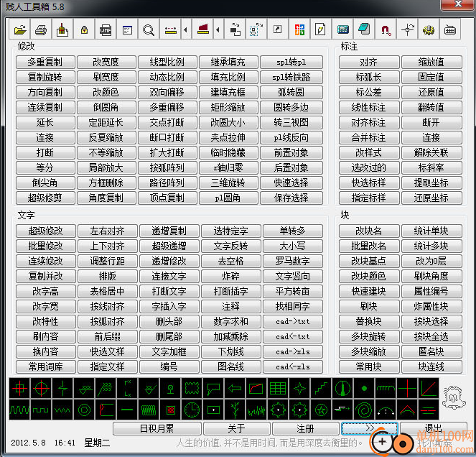Click the staircase steps symbol
The width and height of the screenshot is (476, 457).
(321, 388)
